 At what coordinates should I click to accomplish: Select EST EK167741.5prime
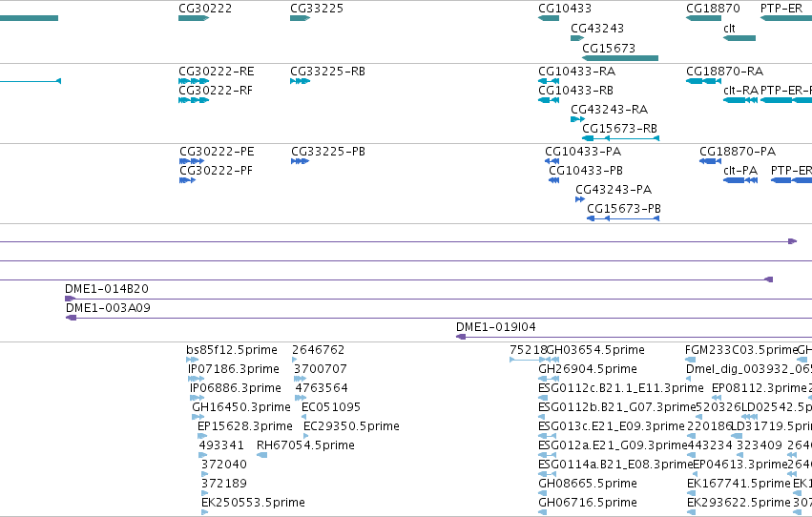click(x=692, y=494)
